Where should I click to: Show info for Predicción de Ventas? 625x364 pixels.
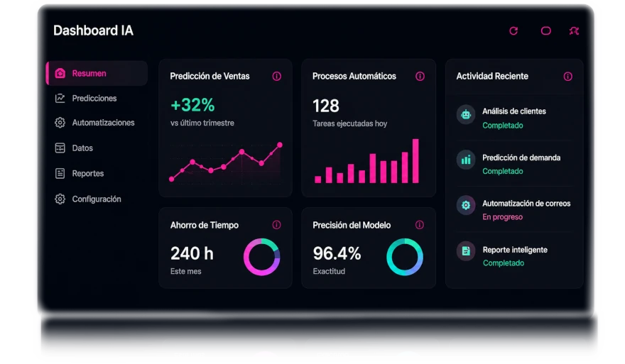pyautogui.click(x=276, y=76)
